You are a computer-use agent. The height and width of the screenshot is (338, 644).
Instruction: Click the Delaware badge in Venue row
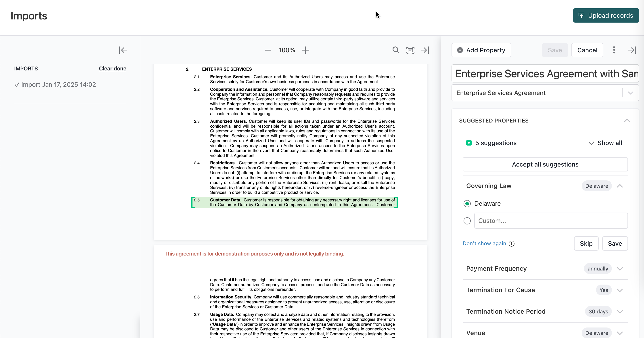596,333
